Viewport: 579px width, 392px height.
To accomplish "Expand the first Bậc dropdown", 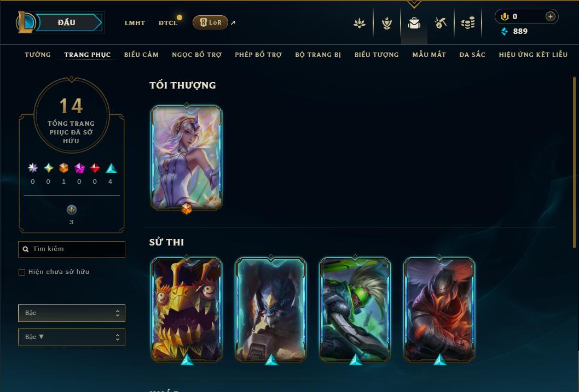I will pos(72,313).
